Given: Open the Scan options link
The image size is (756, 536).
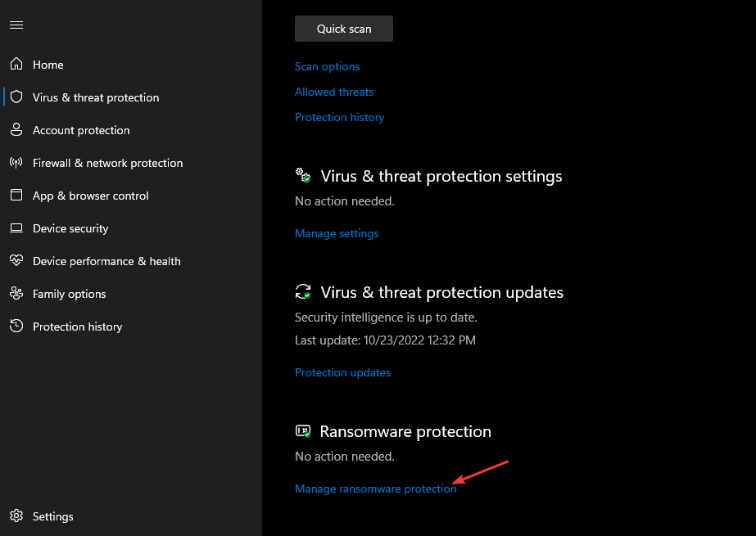Looking at the screenshot, I should (x=328, y=66).
